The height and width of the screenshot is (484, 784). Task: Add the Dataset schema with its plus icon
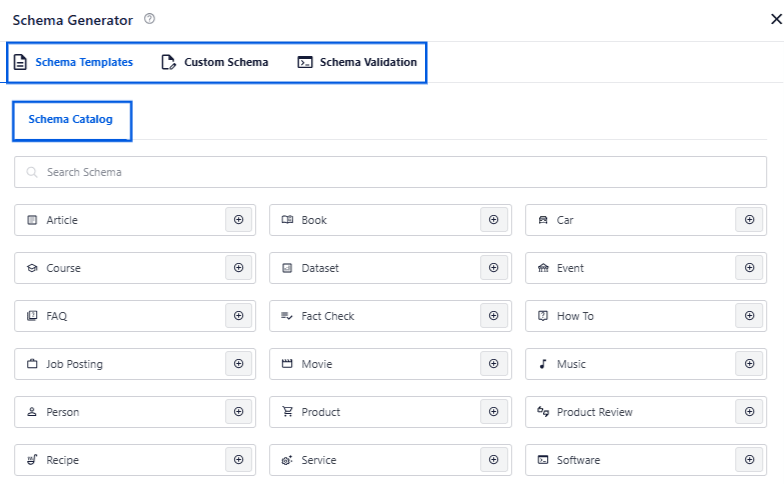click(494, 268)
